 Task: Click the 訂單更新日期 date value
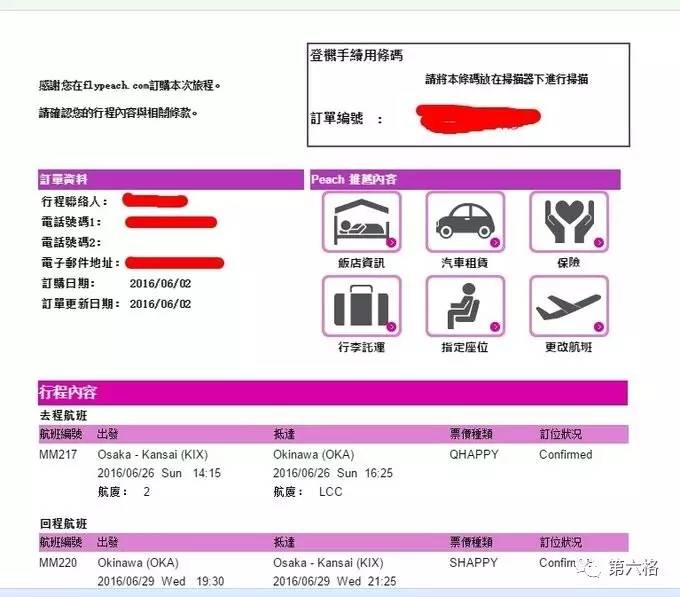point(160,304)
